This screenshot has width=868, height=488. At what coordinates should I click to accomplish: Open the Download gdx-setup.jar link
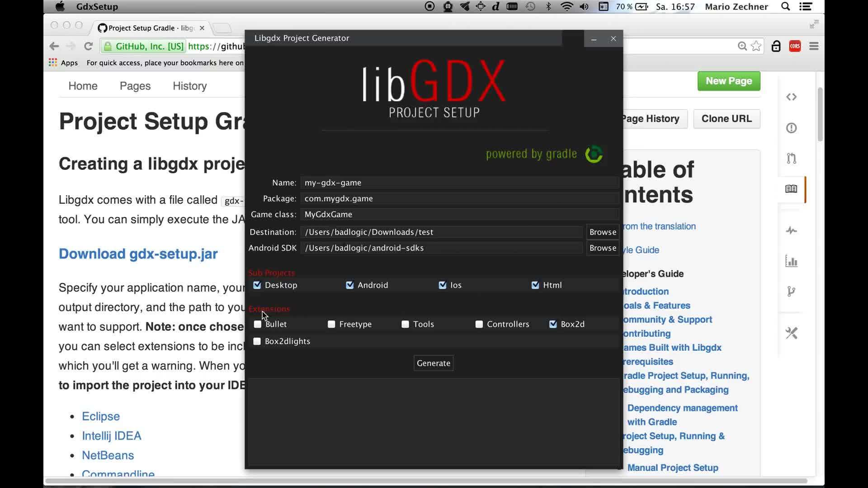click(138, 254)
